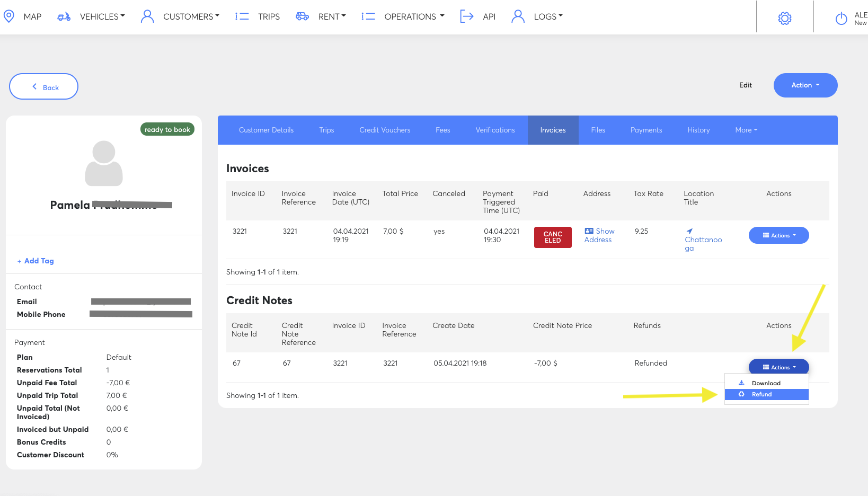Click API in the top navigation
The width and height of the screenshot is (868, 496).
489,16
